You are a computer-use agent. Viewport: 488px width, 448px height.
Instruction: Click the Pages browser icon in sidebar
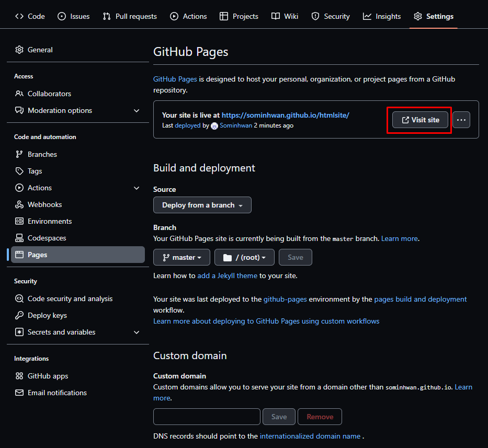tap(19, 255)
